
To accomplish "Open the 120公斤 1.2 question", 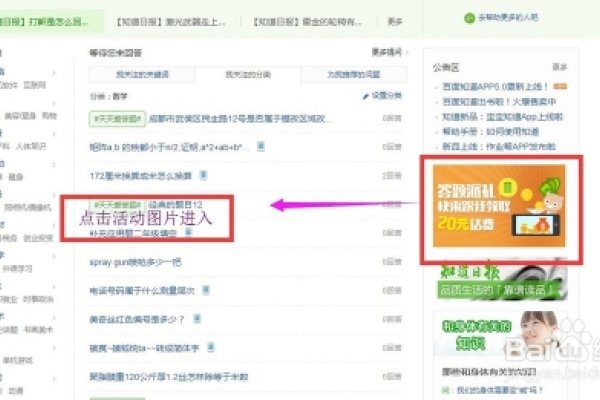I will (169, 377).
